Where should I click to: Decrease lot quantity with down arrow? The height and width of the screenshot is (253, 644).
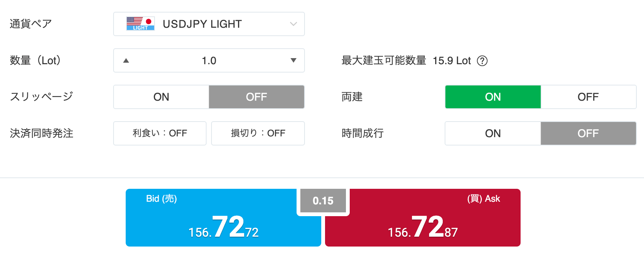[293, 61]
